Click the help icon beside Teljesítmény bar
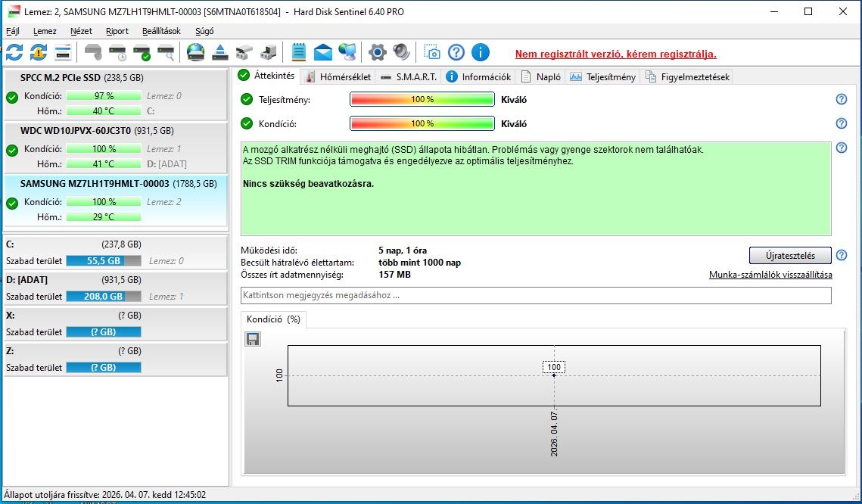The height and width of the screenshot is (504, 862). point(841,99)
